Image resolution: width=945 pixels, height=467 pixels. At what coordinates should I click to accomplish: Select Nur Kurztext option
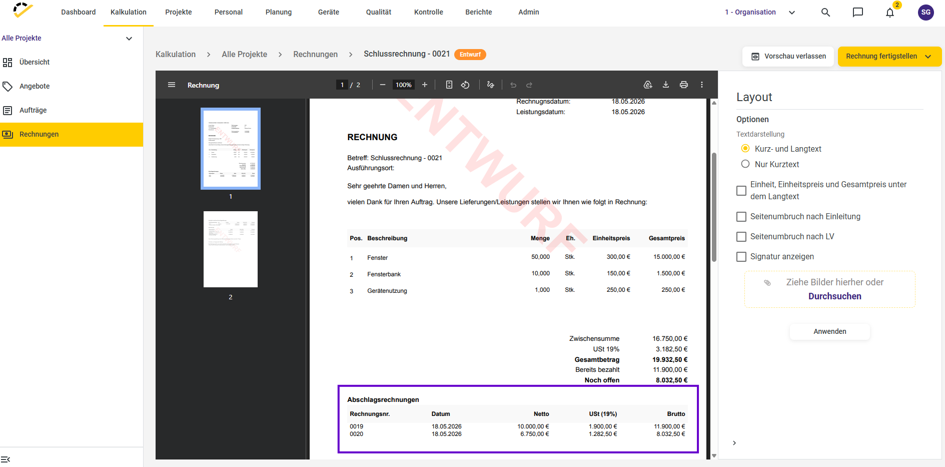(745, 164)
